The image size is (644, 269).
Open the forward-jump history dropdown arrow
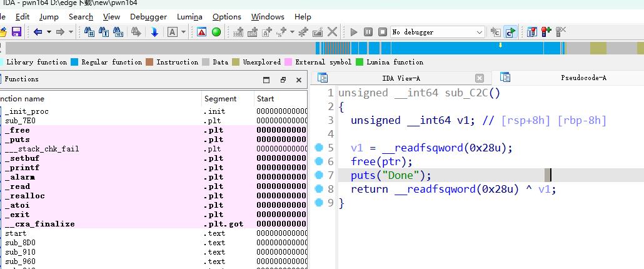71,32
